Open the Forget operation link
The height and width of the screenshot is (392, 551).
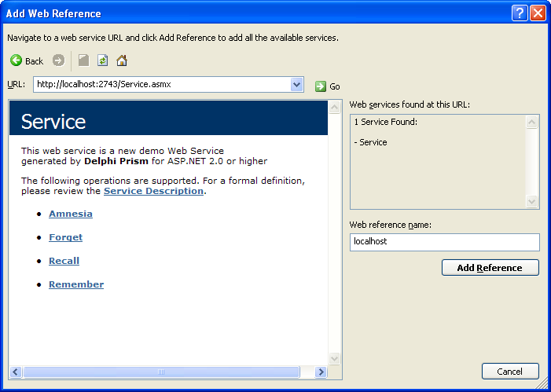tap(66, 237)
